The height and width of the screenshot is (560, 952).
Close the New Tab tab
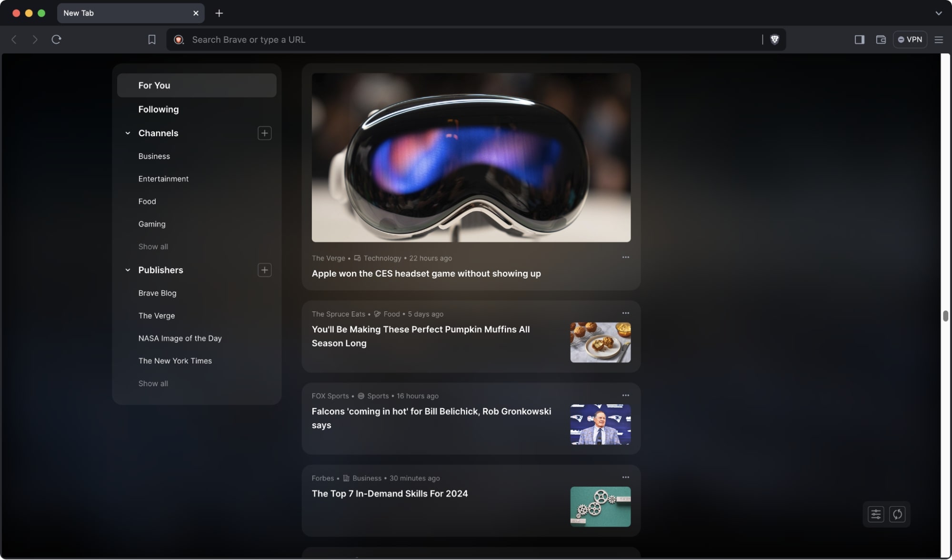[196, 13]
